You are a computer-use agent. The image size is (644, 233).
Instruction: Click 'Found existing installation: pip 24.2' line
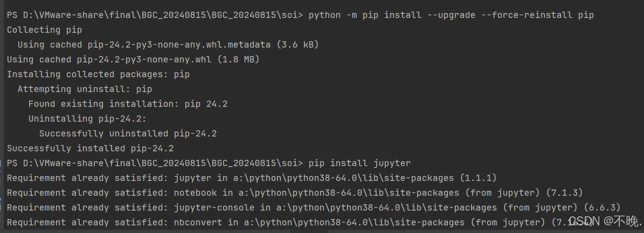(x=128, y=104)
